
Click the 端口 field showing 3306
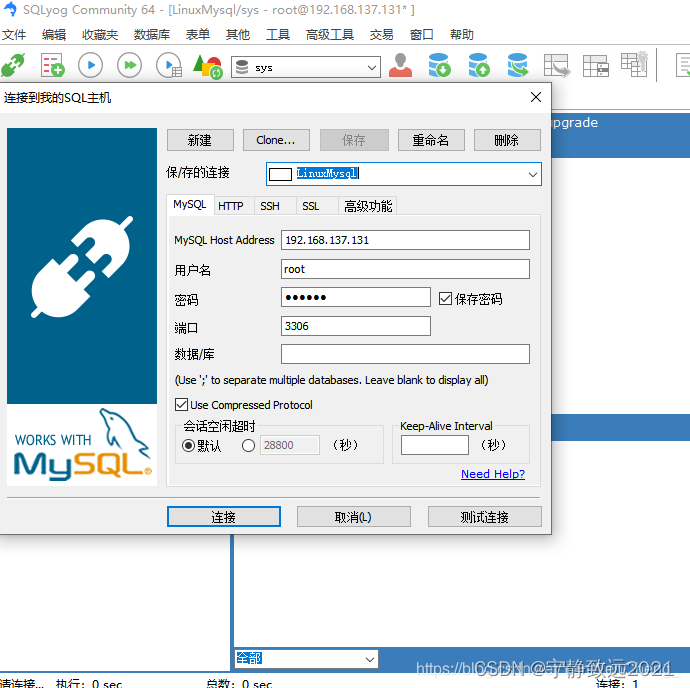[356, 326]
